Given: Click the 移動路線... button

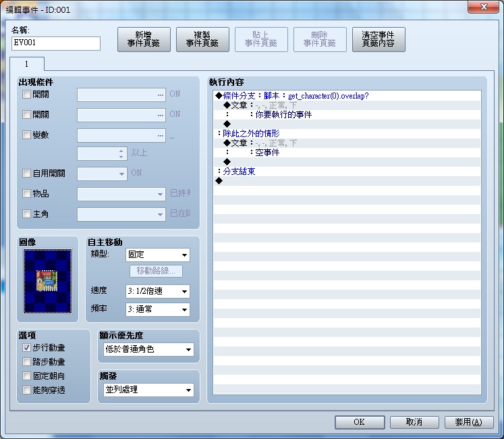Looking at the screenshot, I should pos(157,271).
